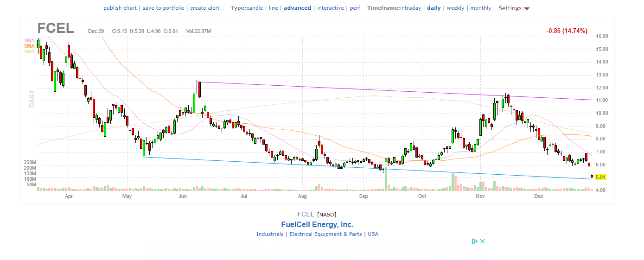
Task: Open the interactive chart view
Action: [x=331, y=8]
